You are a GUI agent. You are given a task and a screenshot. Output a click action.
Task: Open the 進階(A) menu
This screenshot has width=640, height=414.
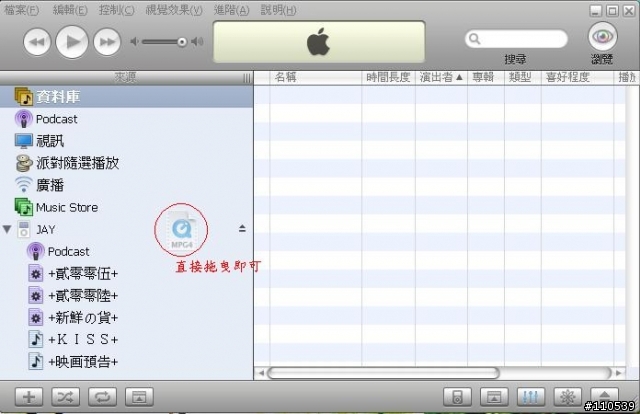pyautogui.click(x=231, y=10)
